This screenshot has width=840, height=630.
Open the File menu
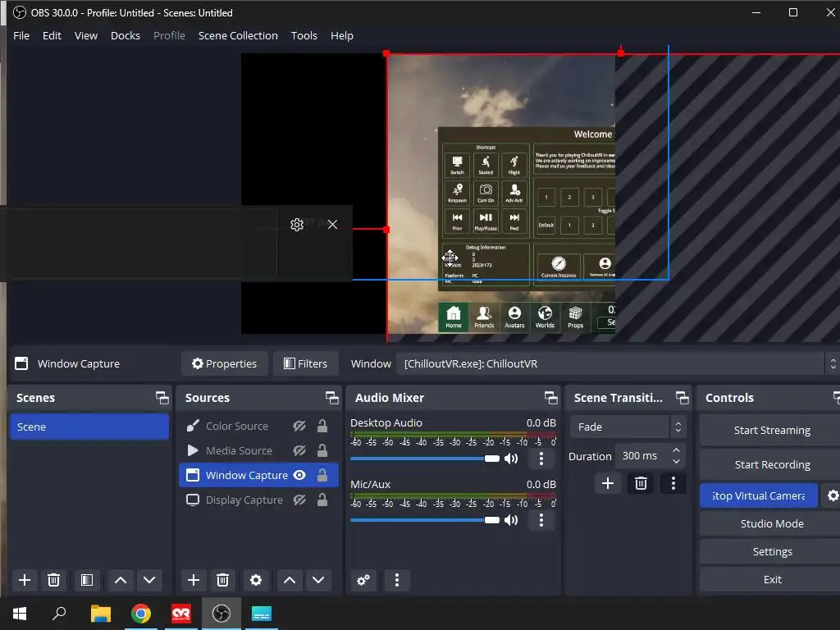21,36
